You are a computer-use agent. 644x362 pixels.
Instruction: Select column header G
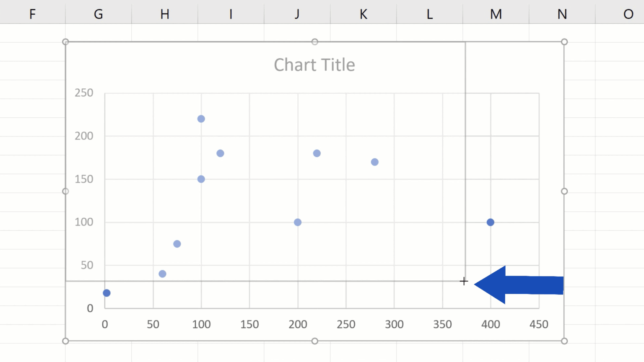[x=98, y=14]
